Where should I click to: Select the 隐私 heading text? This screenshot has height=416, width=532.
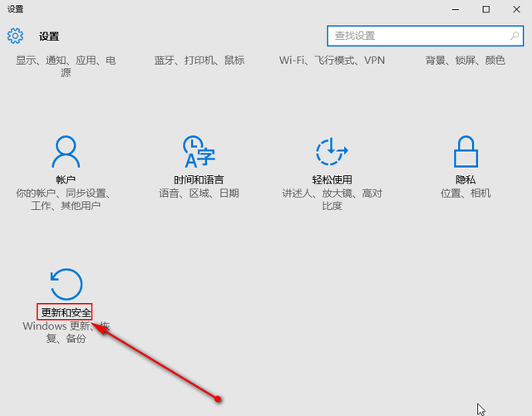tap(465, 179)
